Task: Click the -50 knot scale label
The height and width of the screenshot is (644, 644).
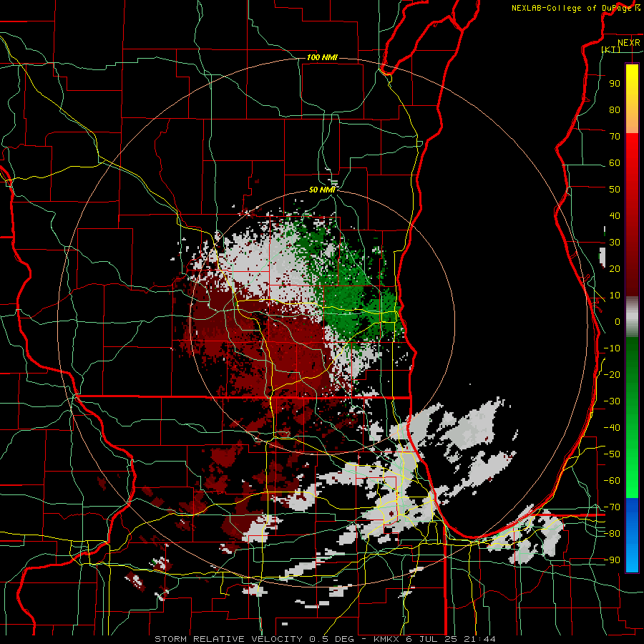Action: pyautogui.click(x=612, y=454)
